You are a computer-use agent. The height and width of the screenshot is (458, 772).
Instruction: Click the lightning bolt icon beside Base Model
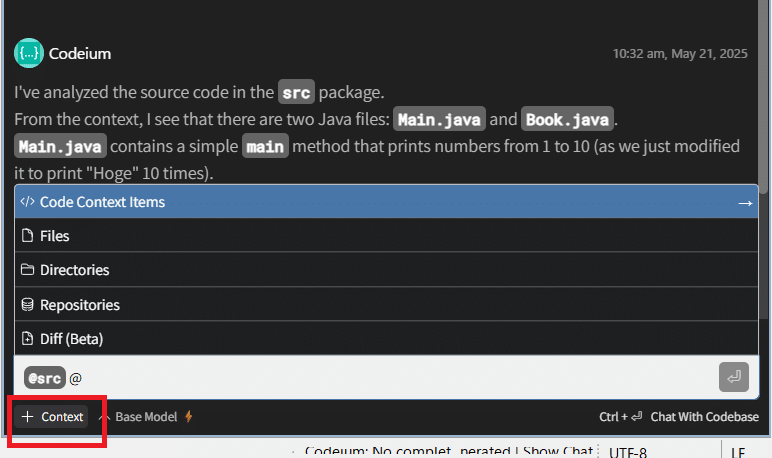[x=189, y=417]
